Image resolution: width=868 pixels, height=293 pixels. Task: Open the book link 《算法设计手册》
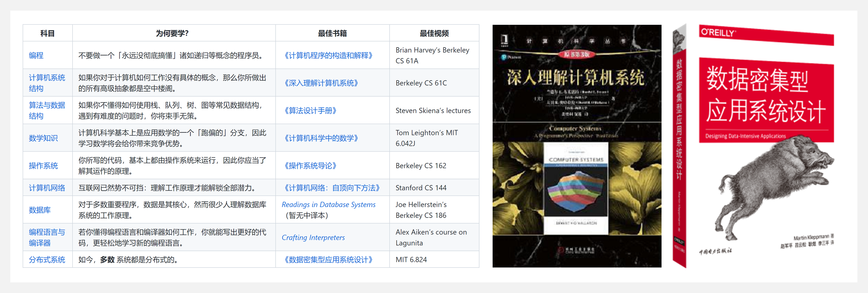311,111
